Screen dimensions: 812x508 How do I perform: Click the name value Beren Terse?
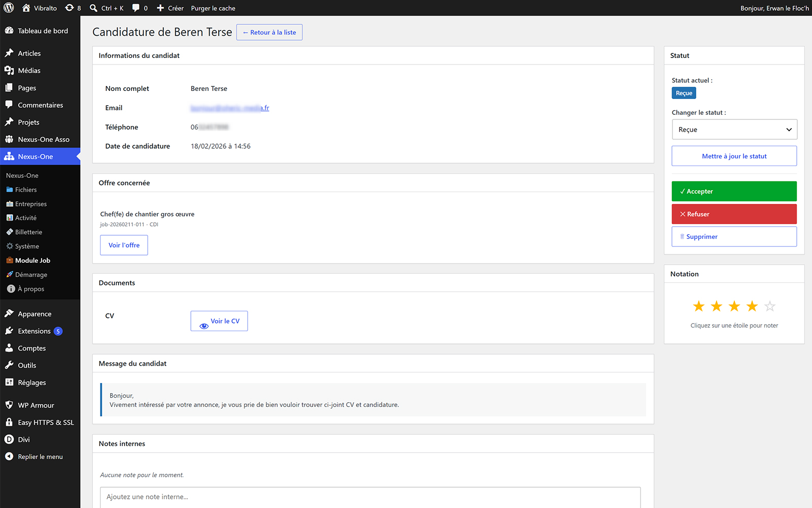pyautogui.click(x=209, y=88)
